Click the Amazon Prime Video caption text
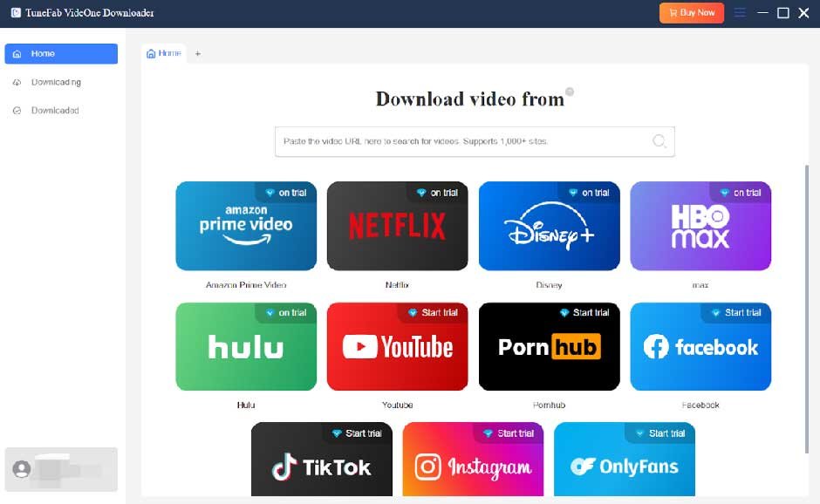Screen dimensions: 820x504 click(x=246, y=285)
